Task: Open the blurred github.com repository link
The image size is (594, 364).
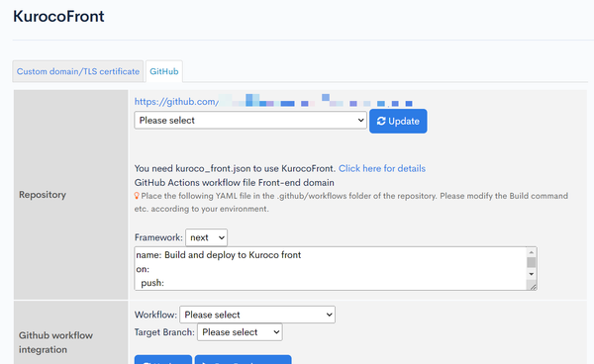Action: coord(273,102)
